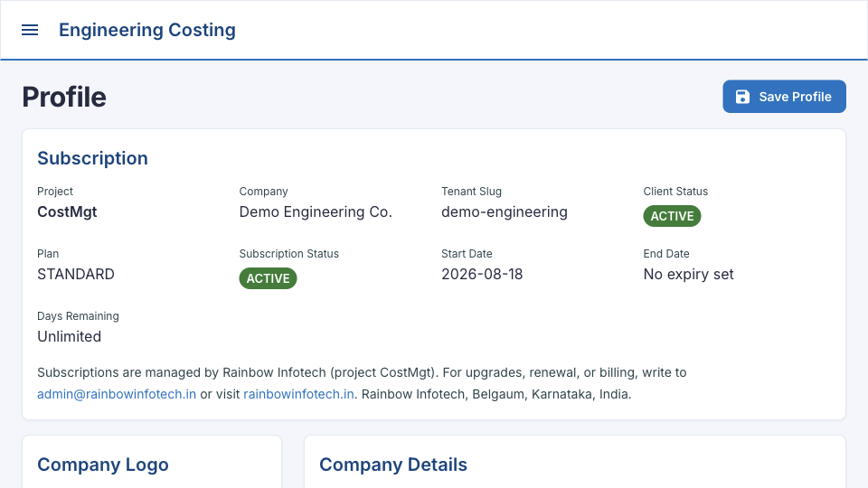Click the Tenant Slug label
Image resolution: width=868 pixels, height=488 pixels.
click(x=471, y=192)
